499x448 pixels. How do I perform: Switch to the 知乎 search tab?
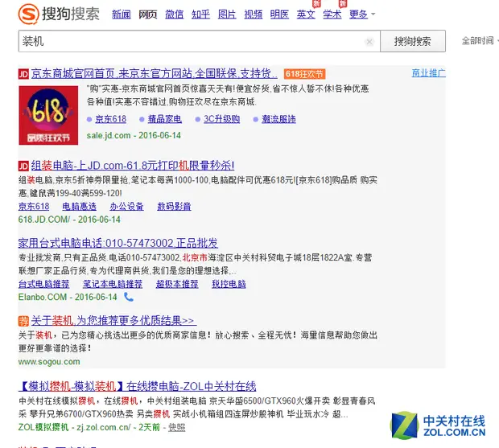[200, 14]
